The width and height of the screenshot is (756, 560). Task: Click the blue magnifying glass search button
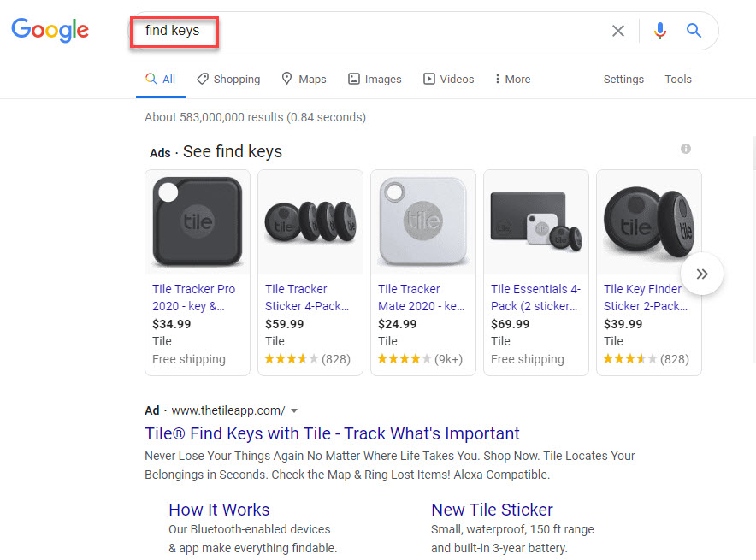tap(694, 31)
